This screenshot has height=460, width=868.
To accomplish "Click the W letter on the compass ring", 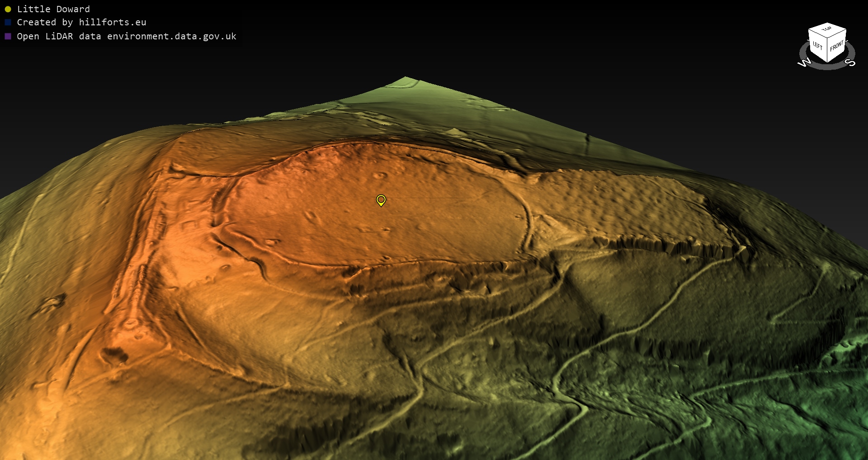I will (804, 62).
